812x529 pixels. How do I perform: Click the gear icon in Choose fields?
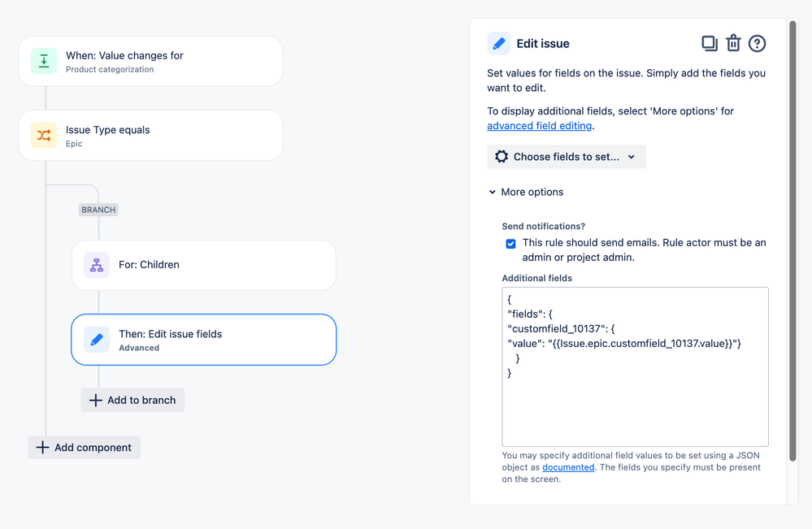[502, 156]
